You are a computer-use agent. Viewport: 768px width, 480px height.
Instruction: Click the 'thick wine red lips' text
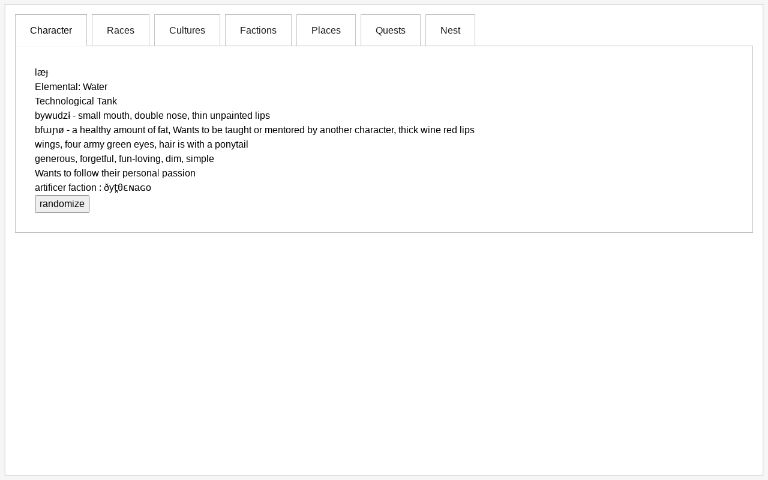point(436,130)
